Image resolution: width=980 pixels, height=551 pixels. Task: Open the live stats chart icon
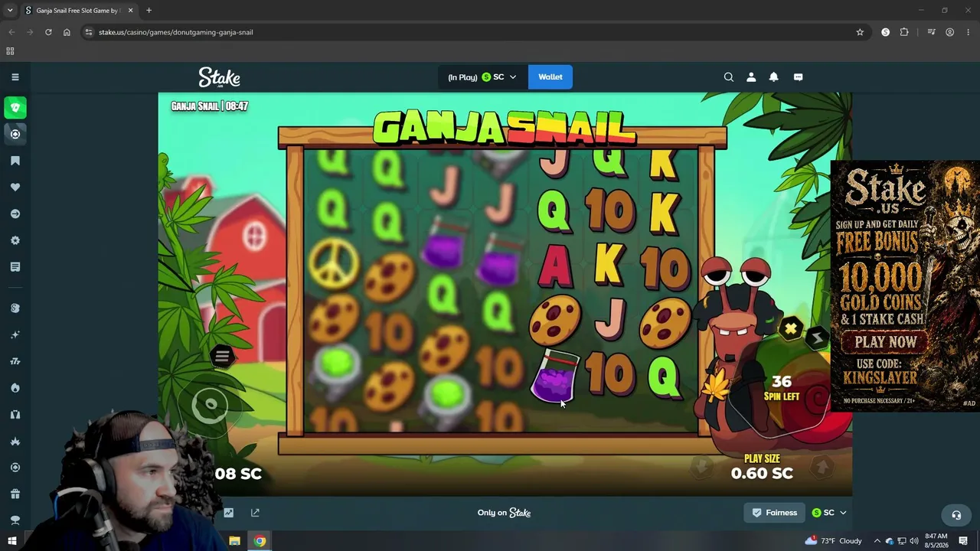pyautogui.click(x=228, y=513)
